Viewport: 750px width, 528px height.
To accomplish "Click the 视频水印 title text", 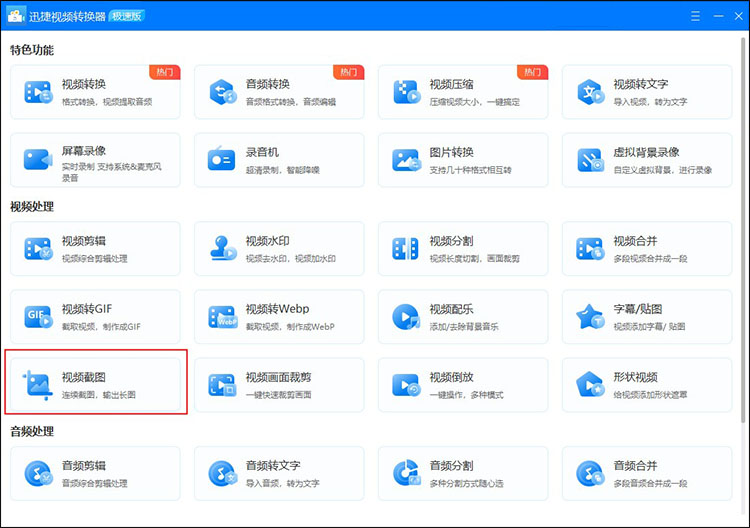I will (x=268, y=241).
